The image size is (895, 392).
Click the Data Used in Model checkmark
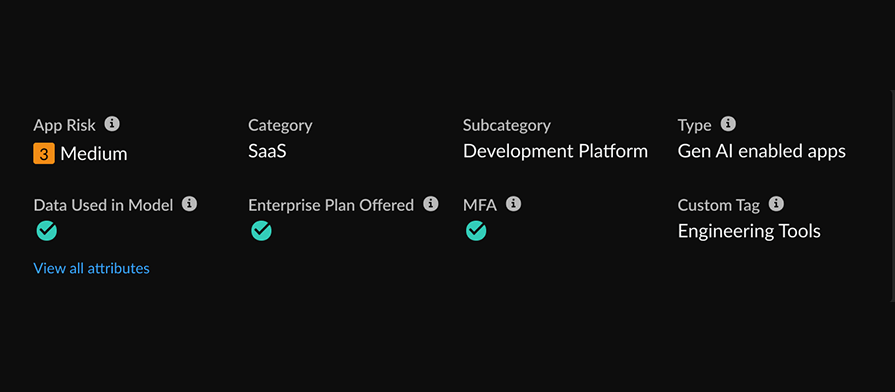click(46, 231)
